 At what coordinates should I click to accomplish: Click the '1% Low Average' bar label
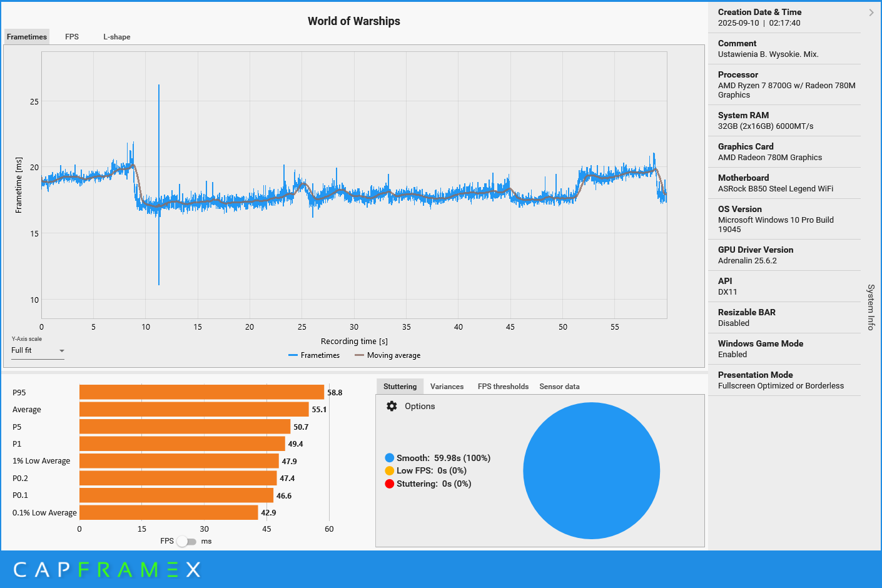click(x=41, y=461)
